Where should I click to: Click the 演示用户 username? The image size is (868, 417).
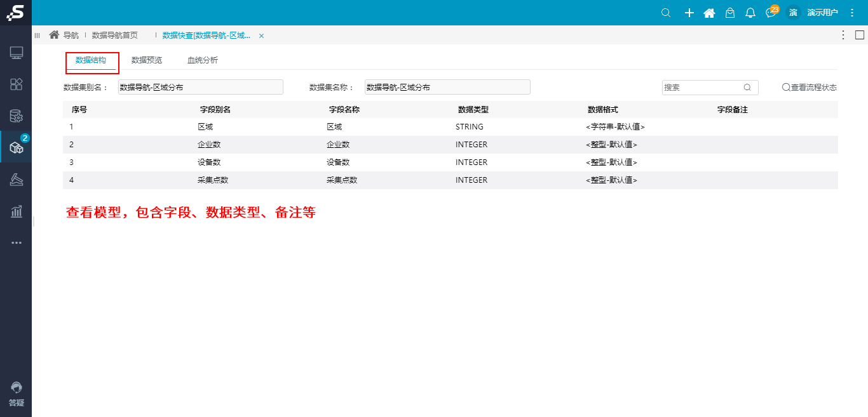pos(822,13)
